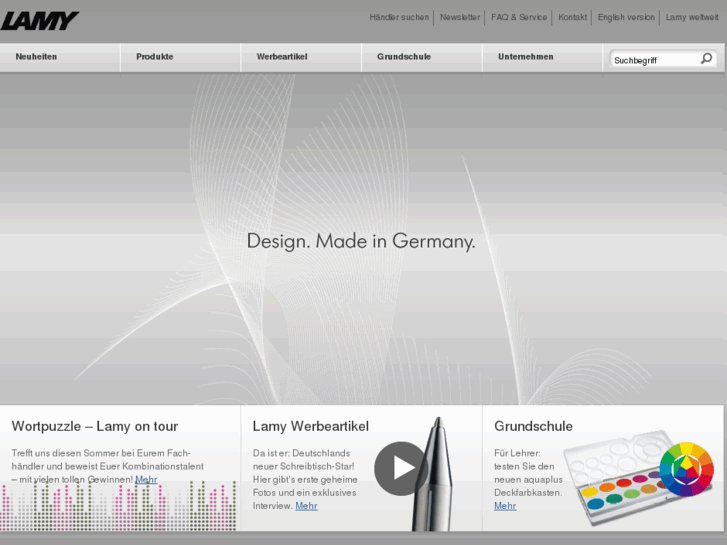Click the LAMY logo
Viewport: 727px width, 545px height.
point(39,21)
